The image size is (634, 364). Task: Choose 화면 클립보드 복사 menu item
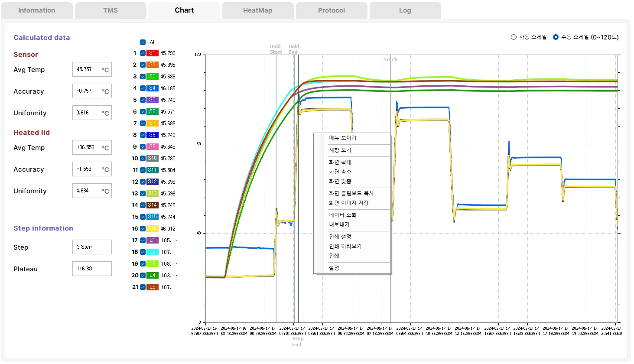pyautogui.click(x=352, y=194)
